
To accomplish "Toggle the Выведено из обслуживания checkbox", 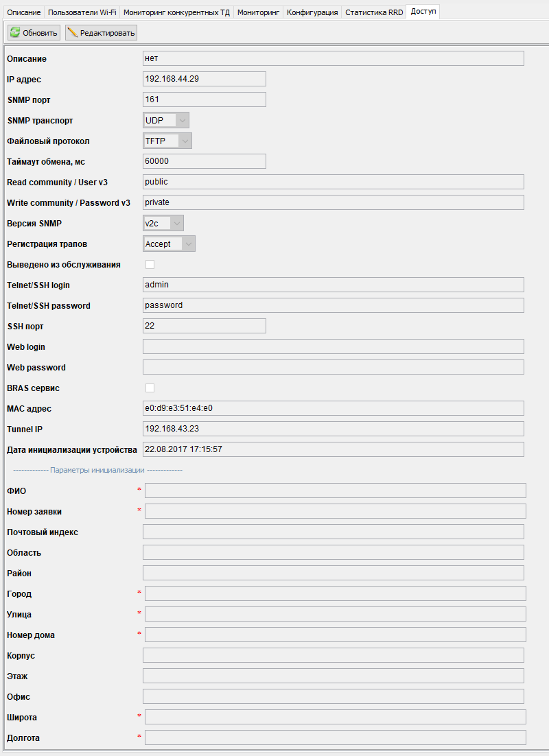I will click(x=150, y=264).
